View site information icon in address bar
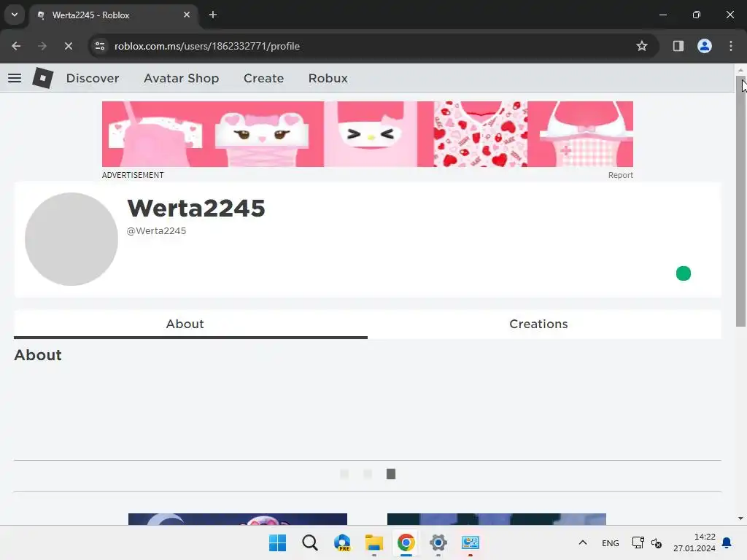The width and height of the screenshot is (747, 560). click(100, 46)
